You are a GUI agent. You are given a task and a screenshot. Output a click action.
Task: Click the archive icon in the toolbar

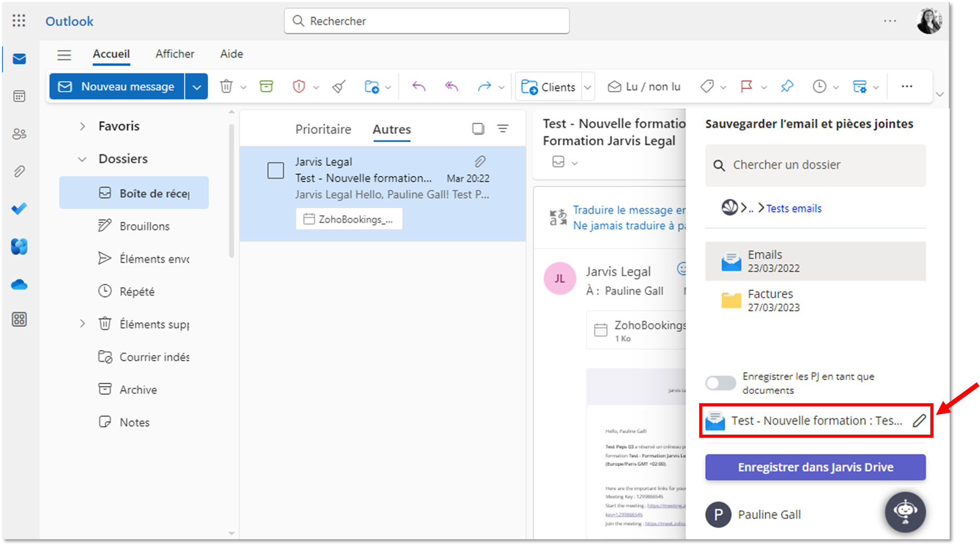tap(266, 86)
